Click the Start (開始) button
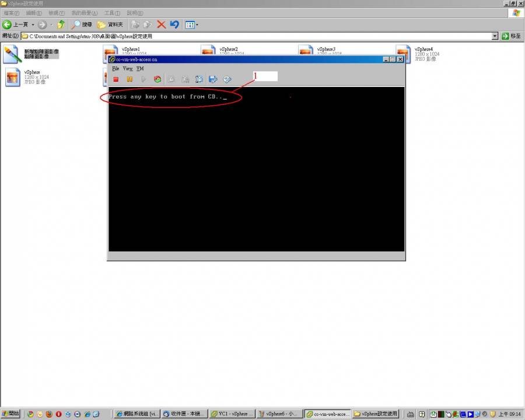 [x=10, y=414]
